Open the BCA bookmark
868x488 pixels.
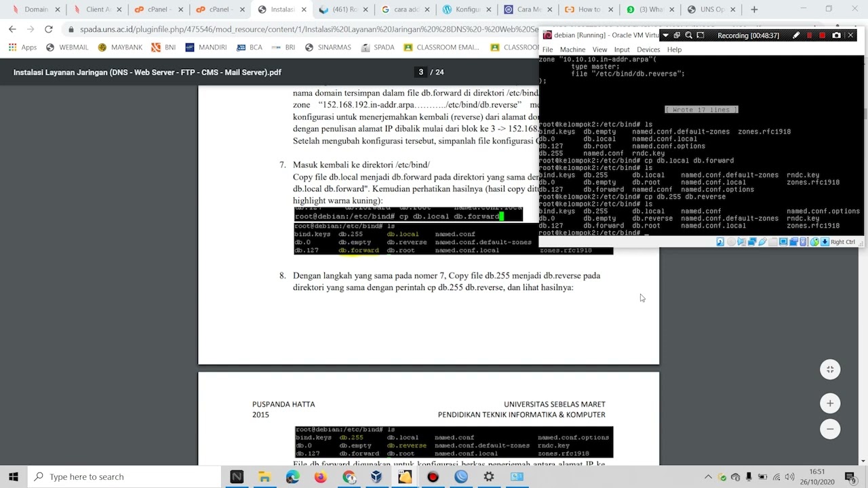click(x=249, y=47)
